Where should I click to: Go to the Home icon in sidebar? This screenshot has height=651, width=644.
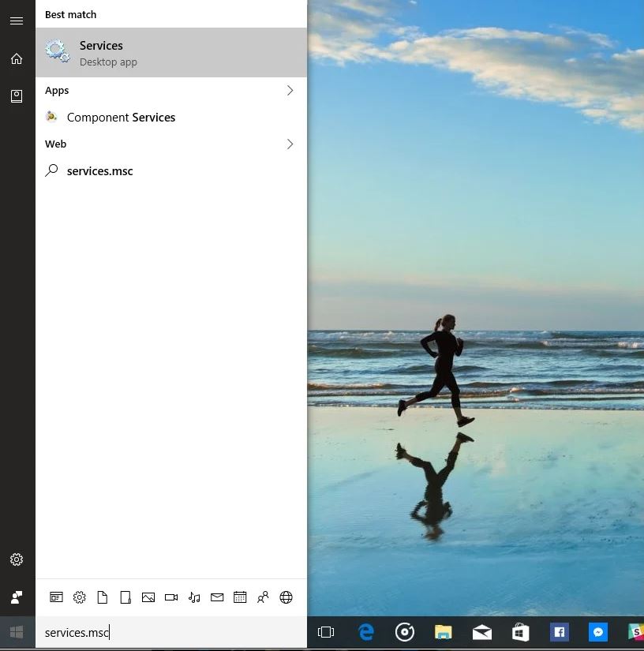(17, 59)
